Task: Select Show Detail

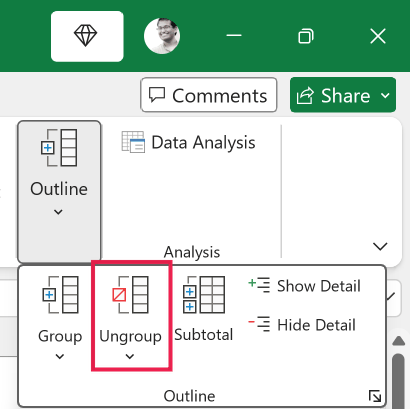Action: (x=304, y=286)
